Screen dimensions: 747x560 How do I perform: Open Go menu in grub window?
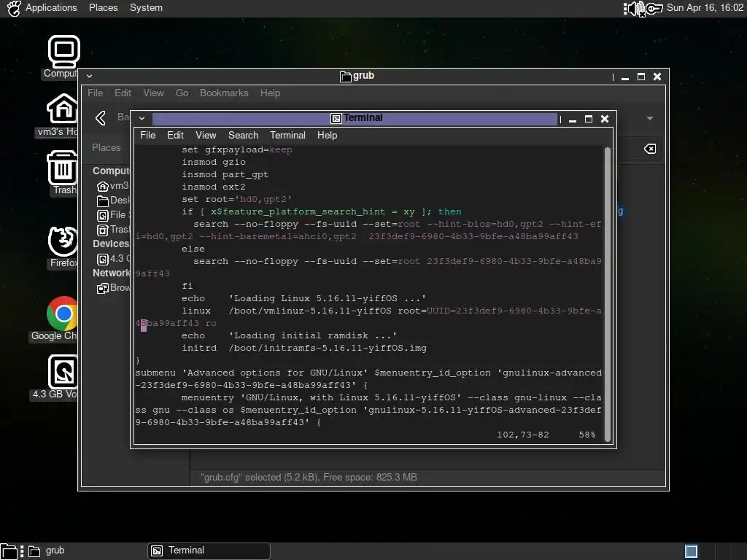click(182, 93)
